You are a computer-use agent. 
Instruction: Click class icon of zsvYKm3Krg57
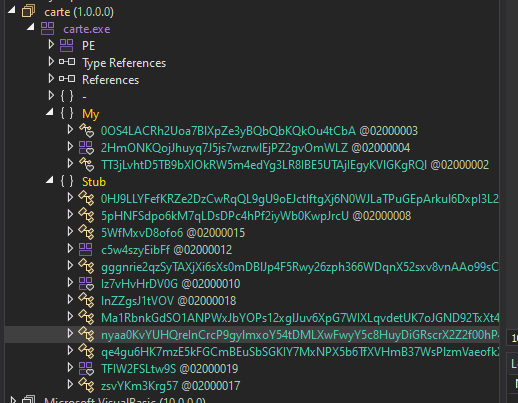[x=86, y=385]
